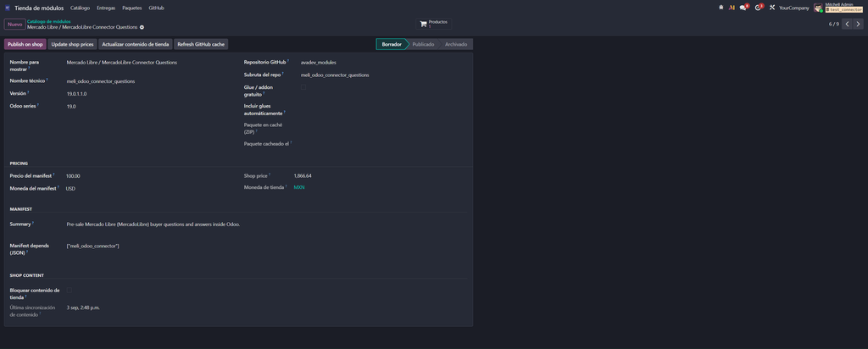
Task: Show help tooltip for Summary label
Action: (x=33, y=223)
